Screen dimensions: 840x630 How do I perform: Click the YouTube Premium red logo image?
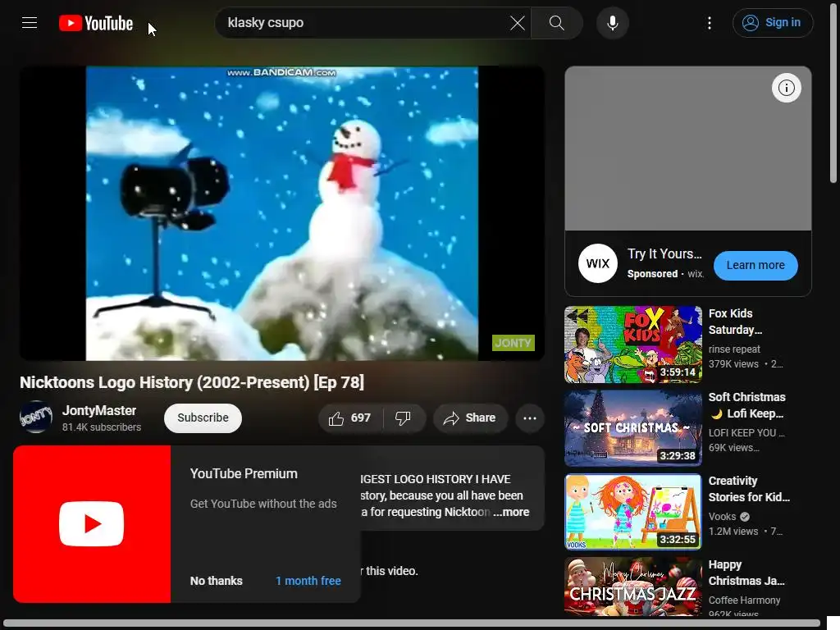tap(92, 524)
